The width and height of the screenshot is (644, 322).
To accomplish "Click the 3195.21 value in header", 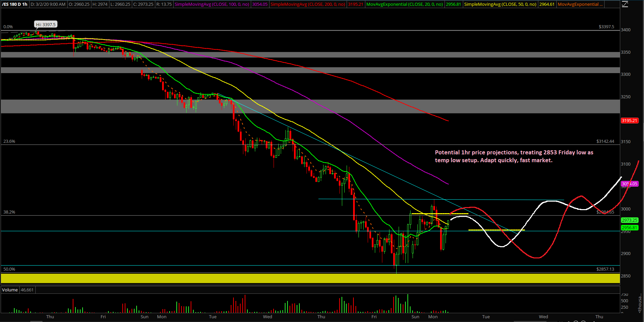I will tap(355, 4).
